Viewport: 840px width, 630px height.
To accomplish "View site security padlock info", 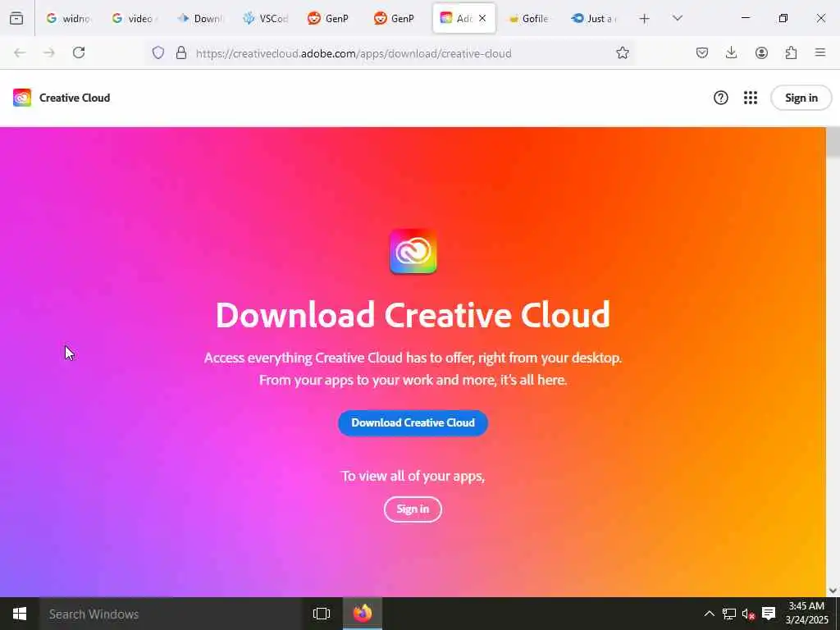I will 181,52.
